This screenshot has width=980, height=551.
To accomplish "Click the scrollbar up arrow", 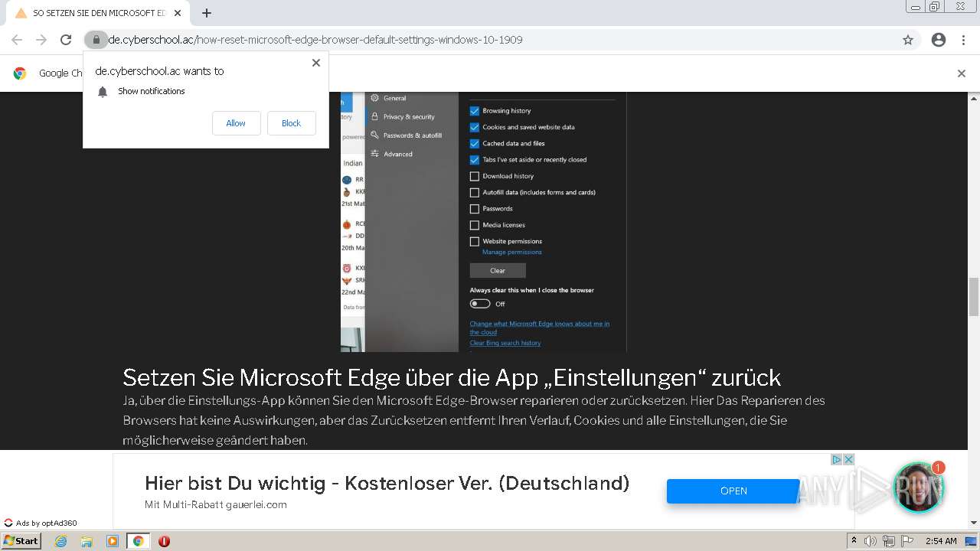I will click(974, 97).
